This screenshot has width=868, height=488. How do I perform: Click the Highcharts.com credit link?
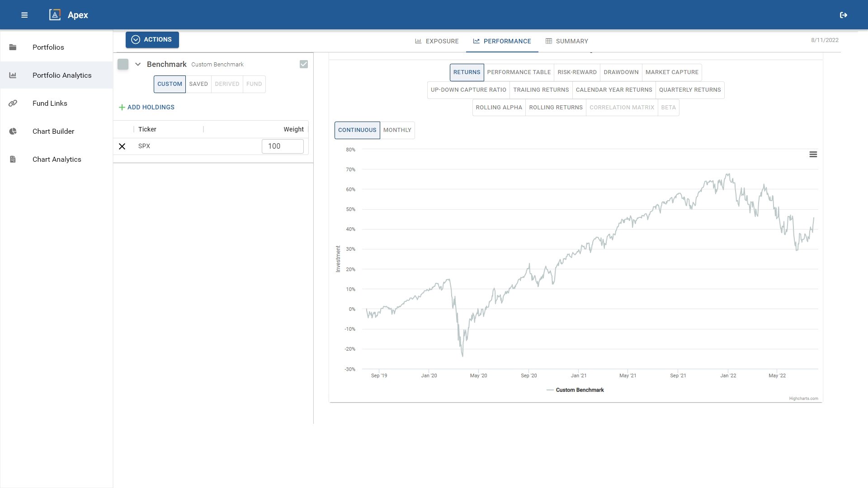coord(803,399)
